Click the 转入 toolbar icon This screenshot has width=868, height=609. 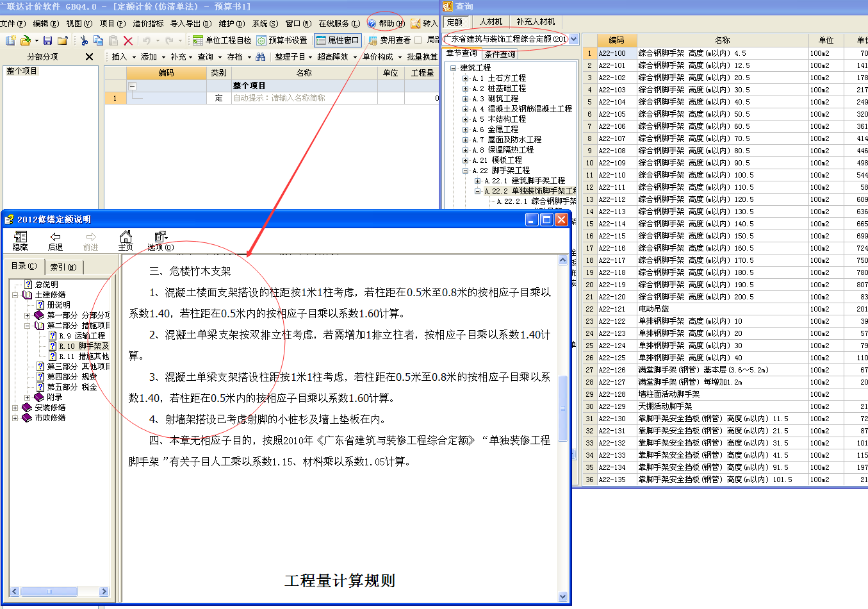point(423,24)
